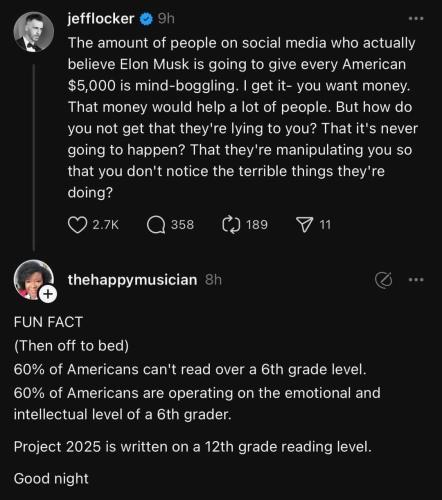The width and height of the screenshot is (442, 500).
Task: Click the circular icon beside thehappymusician's menu
Action: tap(383, 280)
